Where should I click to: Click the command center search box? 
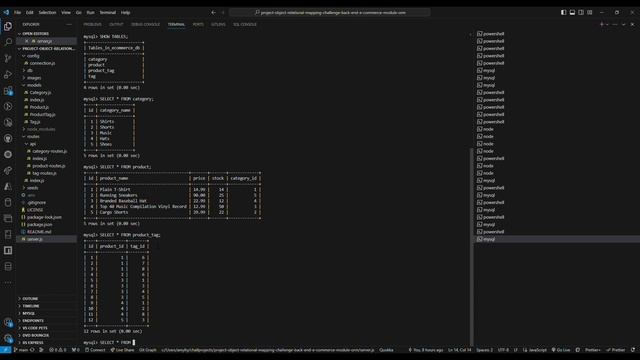329,13
